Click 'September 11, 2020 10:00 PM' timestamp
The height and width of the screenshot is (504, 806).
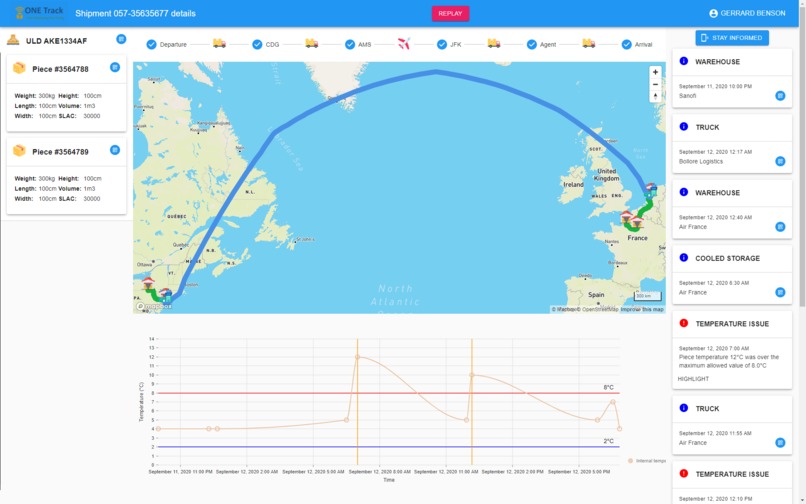(x=715, y=86)
